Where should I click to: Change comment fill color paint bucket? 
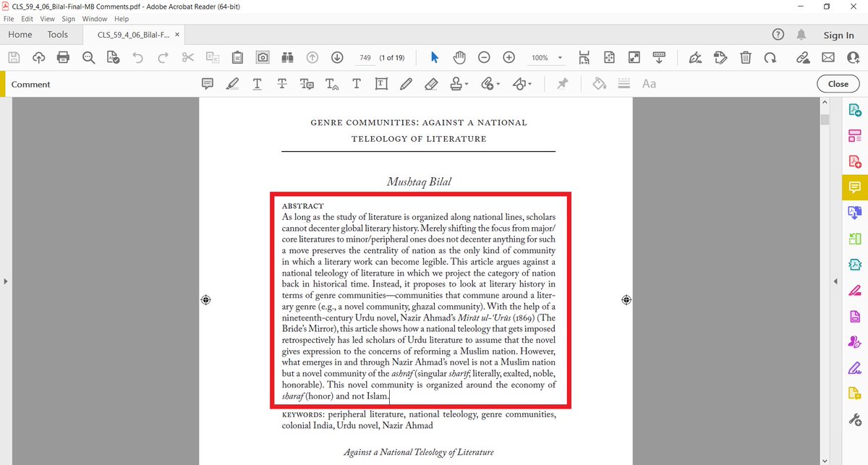click(x=599, y=84)
